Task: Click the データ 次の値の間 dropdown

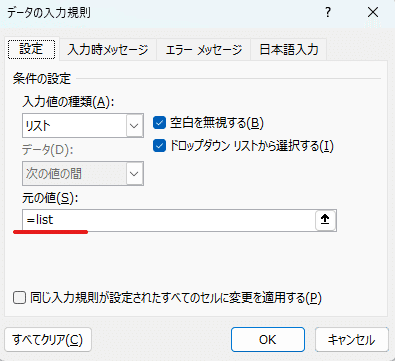Action: (83, 174)
